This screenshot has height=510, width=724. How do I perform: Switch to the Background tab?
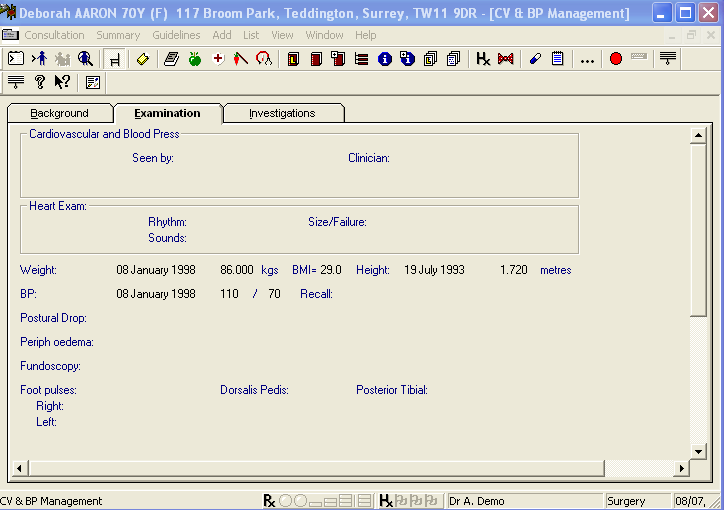pyautogui.click(x=59, y=113)
